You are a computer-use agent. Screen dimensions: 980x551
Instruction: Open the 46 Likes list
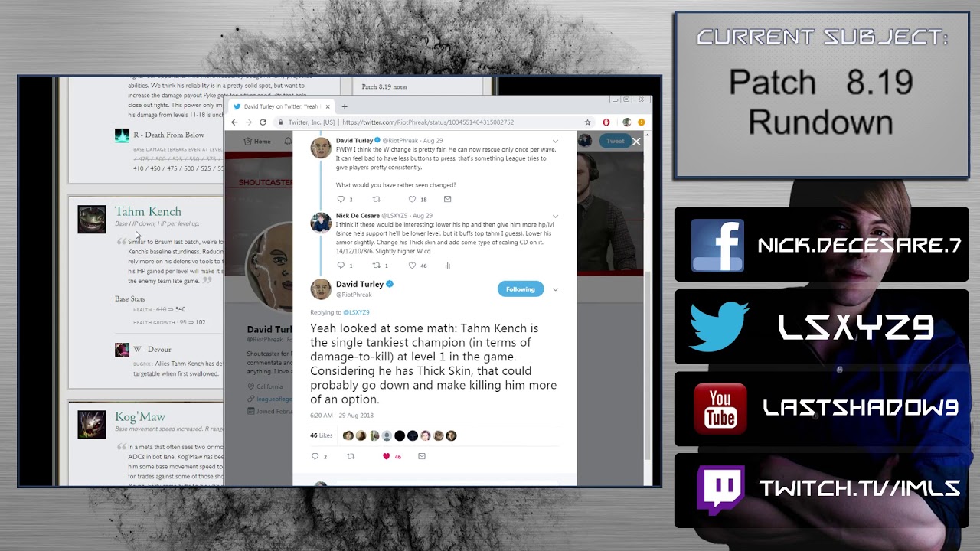(x=321, y=435)
